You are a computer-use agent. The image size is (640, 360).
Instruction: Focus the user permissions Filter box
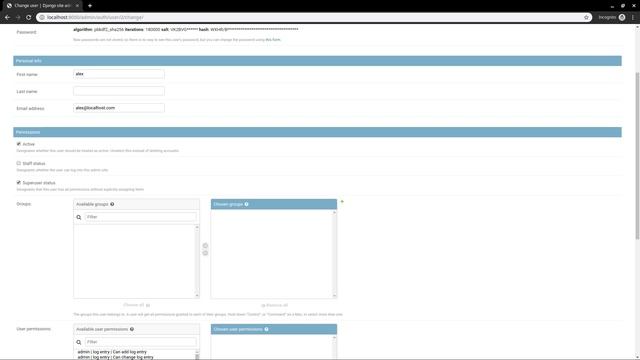coord(140,342)
